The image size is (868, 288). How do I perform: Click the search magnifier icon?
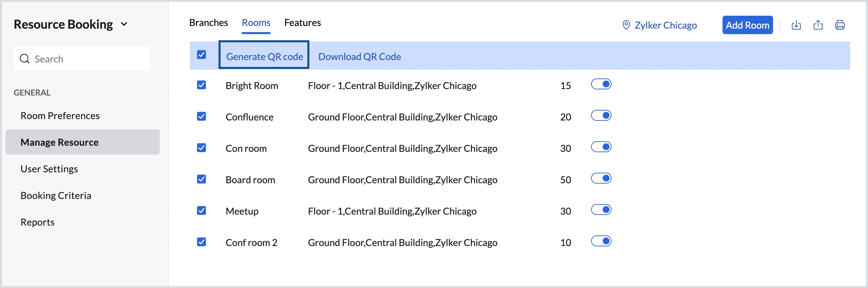pyautogui.click(x=25, y=59)
